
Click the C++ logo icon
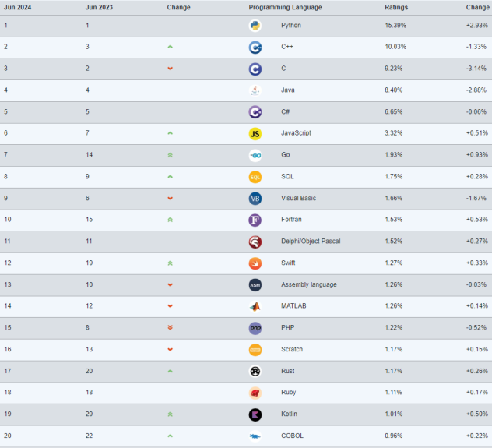[x=255, y=48]
